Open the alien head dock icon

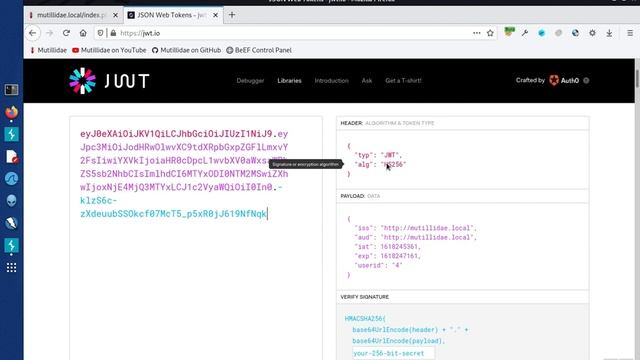pyautogui.click(x=11, y=200)
